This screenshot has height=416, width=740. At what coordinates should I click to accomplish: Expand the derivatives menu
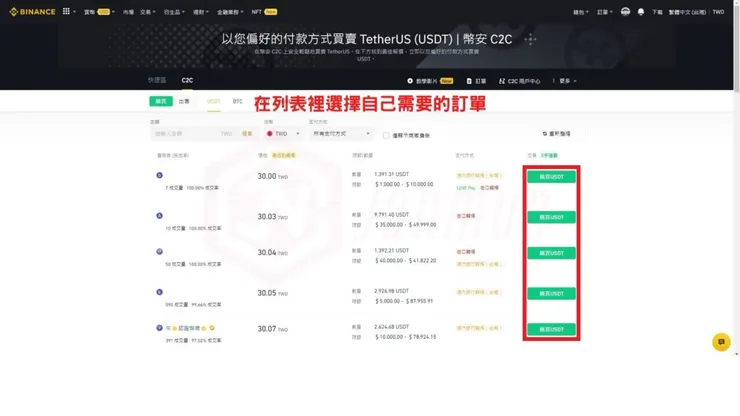click(174, 12)
